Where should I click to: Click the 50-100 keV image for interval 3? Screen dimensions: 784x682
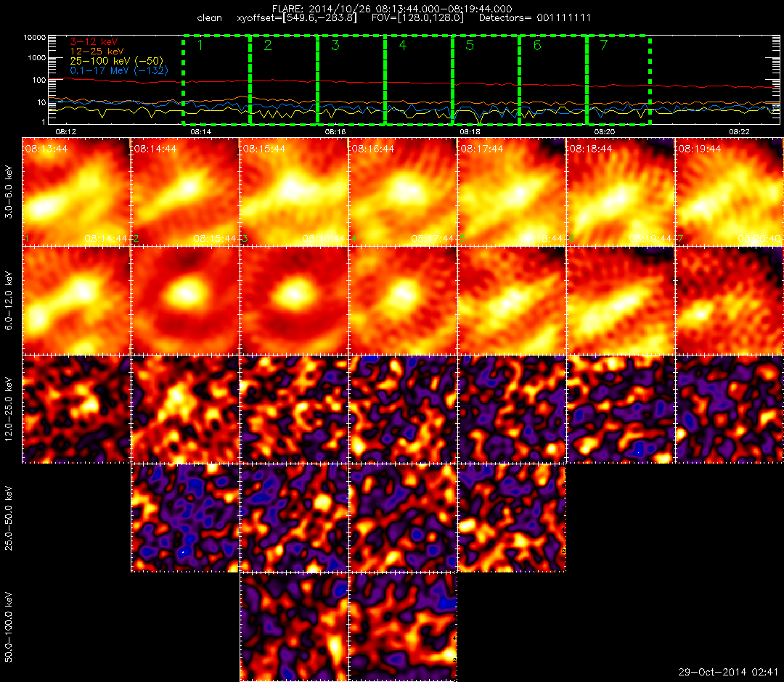click(294, 627)
